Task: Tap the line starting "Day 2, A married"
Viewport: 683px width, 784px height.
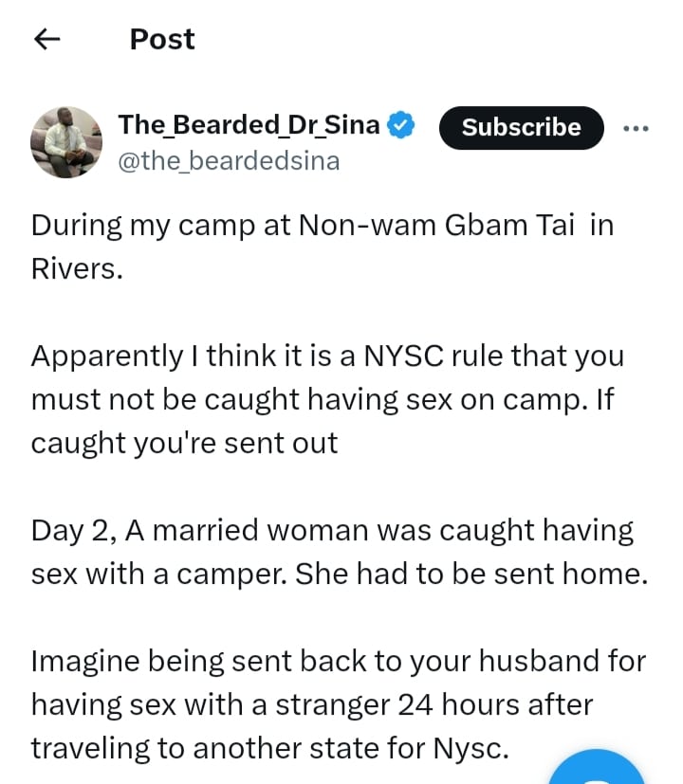Action: pyautogui.click(x=332, y=530)
